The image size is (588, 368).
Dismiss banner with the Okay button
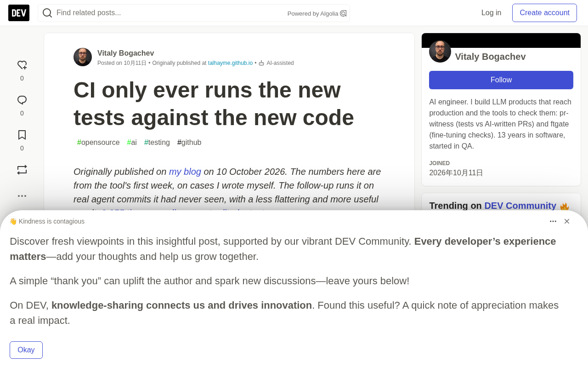click(26, 350)
